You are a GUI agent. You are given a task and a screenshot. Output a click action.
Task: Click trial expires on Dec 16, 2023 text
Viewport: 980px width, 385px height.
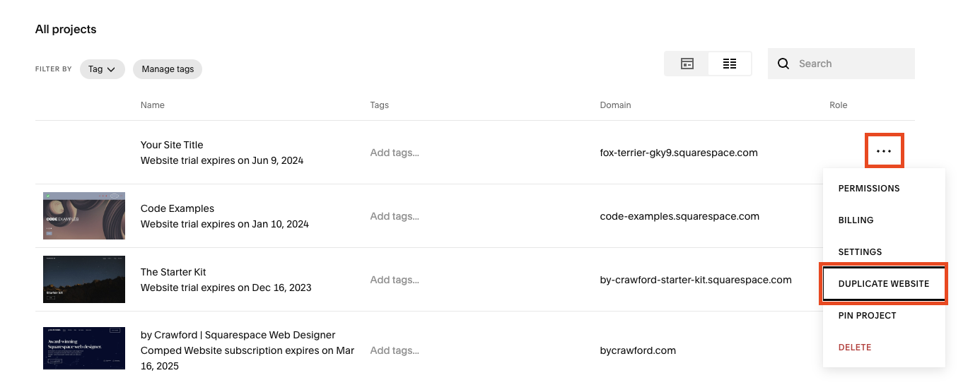click(x=226, y=288)
